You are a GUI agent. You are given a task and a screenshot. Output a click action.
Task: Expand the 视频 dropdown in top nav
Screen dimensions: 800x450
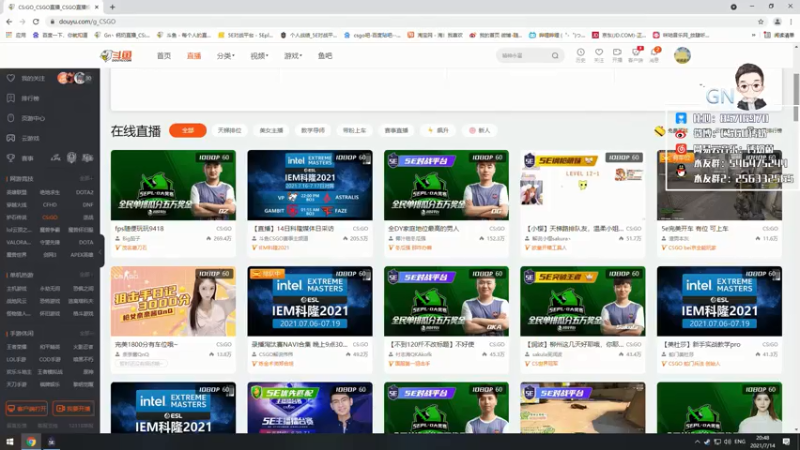(259, 56)
